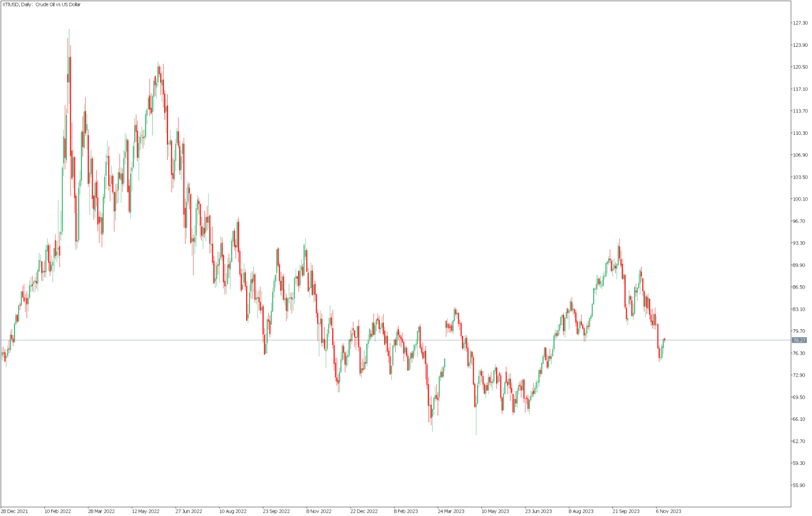Screen dimensions: 812x516
Task: Click the 28 Mar 2022 date label
Action: [x=102, y=512]
